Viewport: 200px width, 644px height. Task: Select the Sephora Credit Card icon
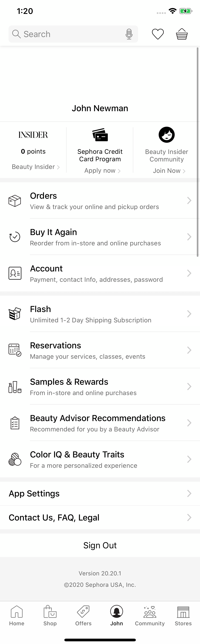coord(100,135)
